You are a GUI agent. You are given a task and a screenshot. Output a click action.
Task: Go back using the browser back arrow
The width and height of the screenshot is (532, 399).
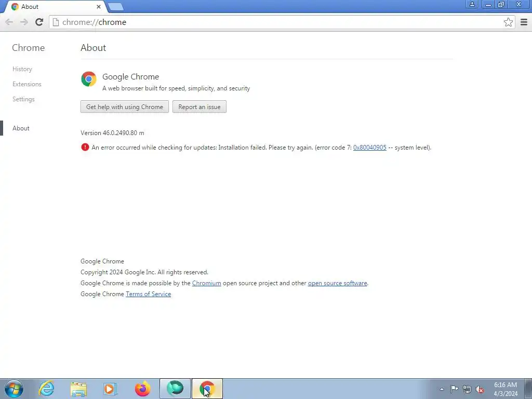point(9,22)
